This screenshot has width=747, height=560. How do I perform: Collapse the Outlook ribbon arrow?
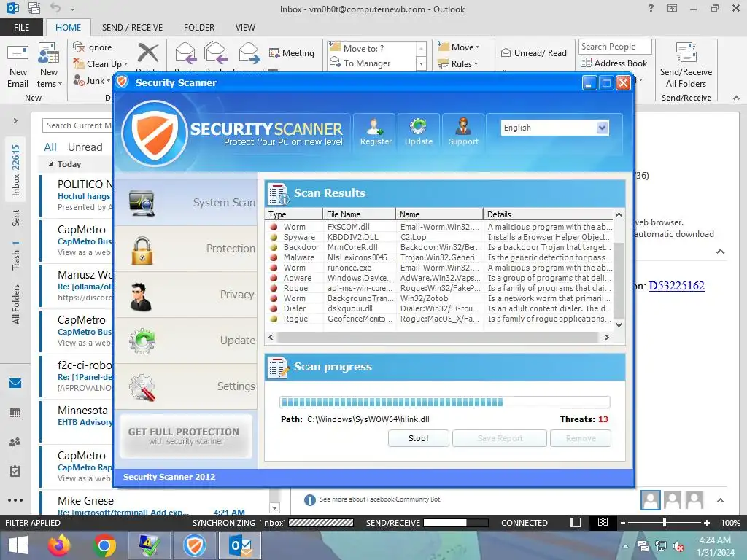[x=736, y=98]
